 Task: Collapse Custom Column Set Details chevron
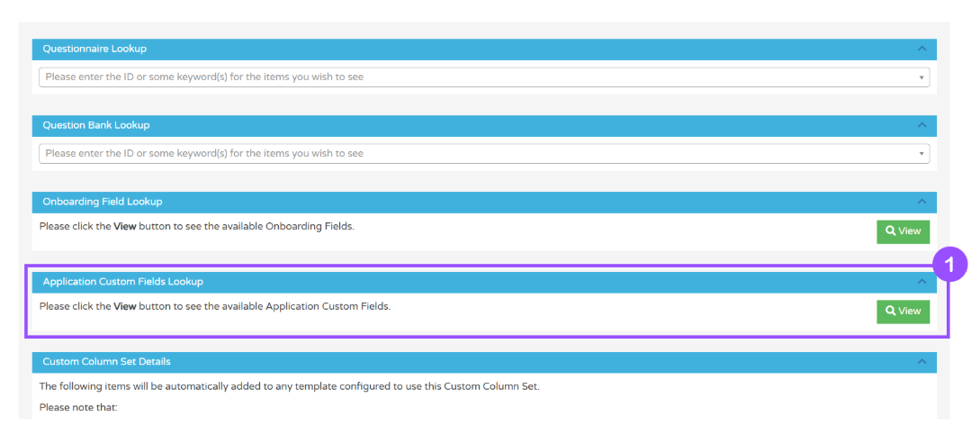pyautogui.click(x=921, y=362)
